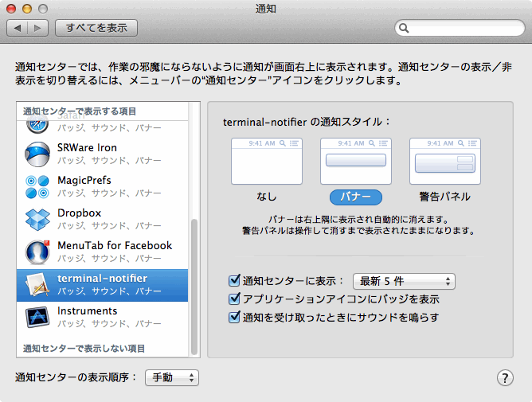Click the terminal-notifier app icon
Image resolution: width=532 pixels, height=402 pixels.
pyautogui.click(x=37, y=285)
